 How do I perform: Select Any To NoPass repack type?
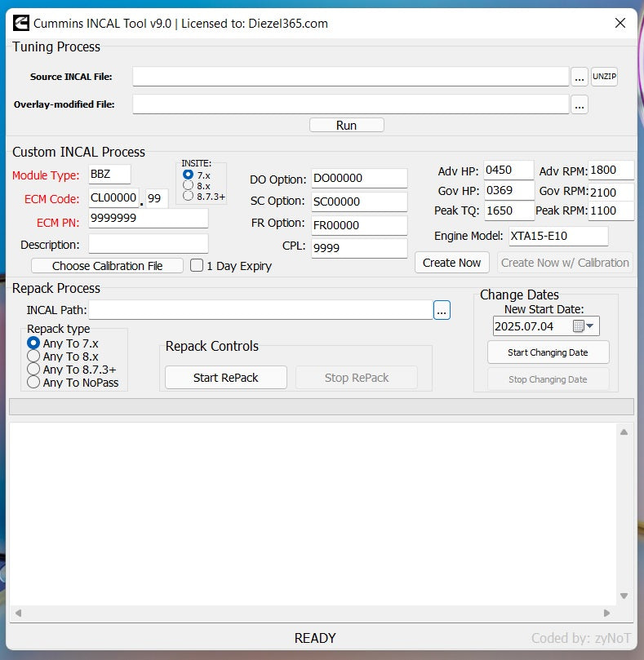click(x=33, y=382)
